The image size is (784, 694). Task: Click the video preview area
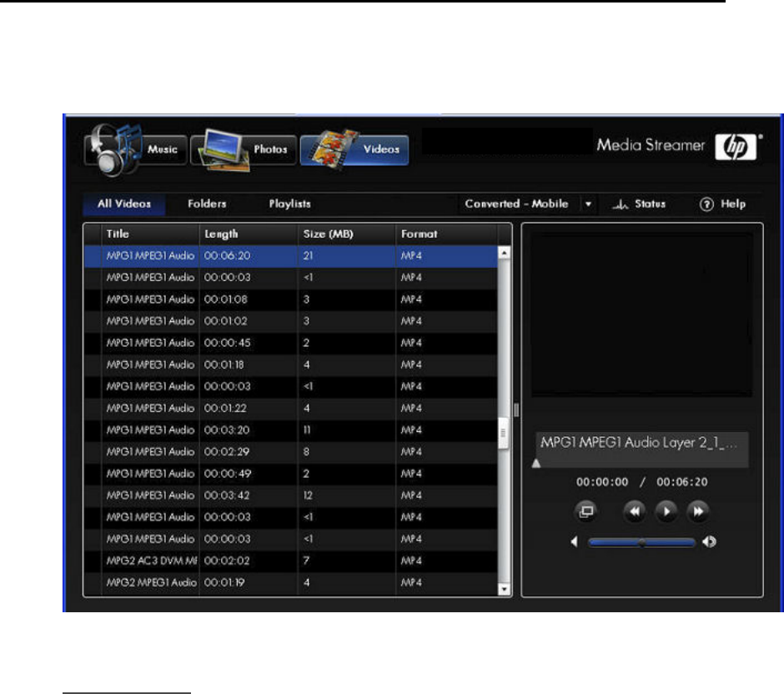(x=641, y=314)
